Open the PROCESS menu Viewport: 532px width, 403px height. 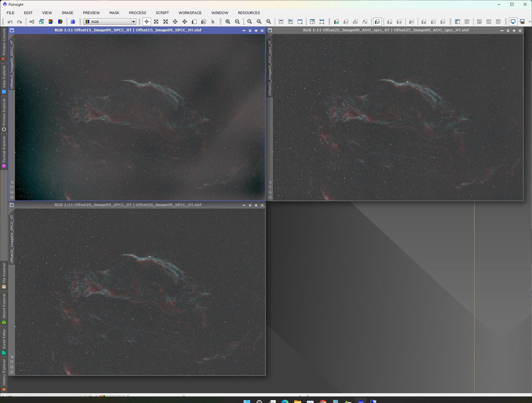click(x=137, y=13)
